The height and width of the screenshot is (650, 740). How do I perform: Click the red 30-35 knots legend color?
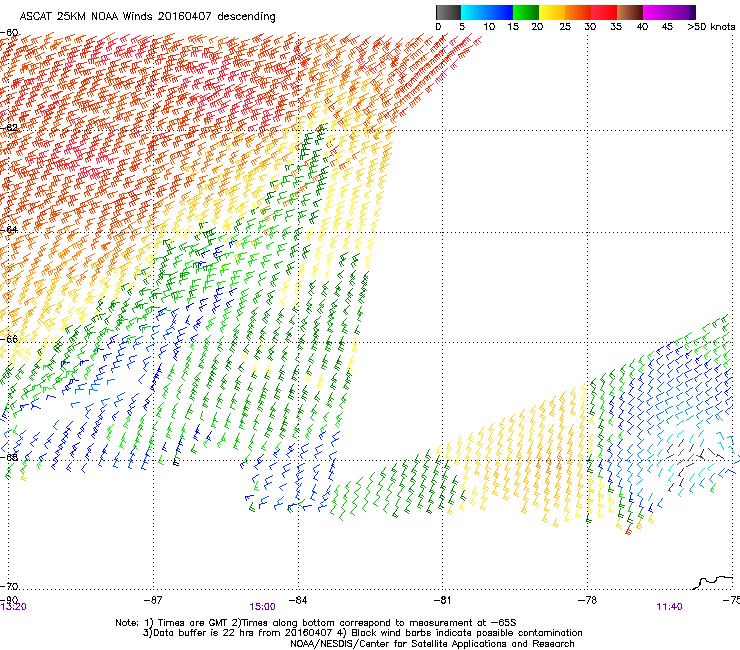tap(604, 12)
